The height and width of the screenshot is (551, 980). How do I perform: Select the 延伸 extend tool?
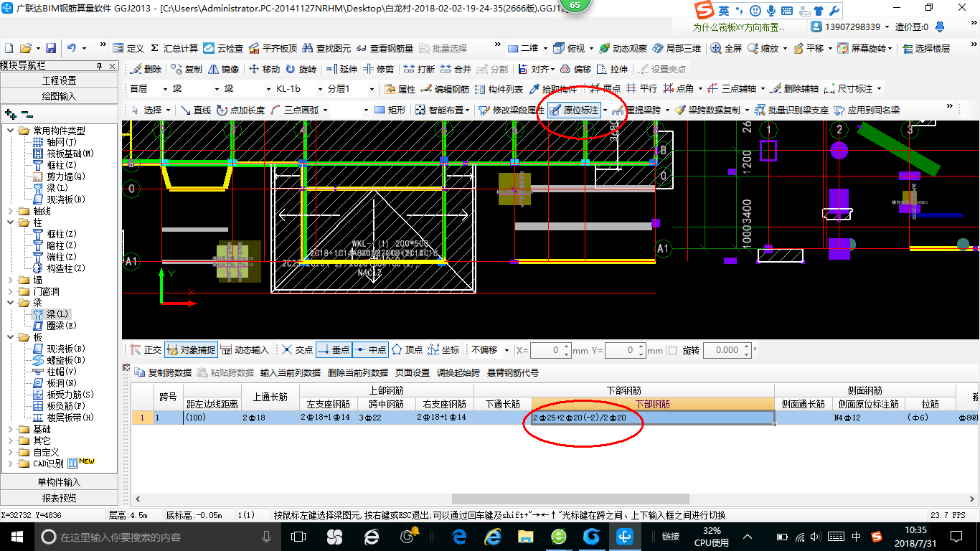[341, 69]
